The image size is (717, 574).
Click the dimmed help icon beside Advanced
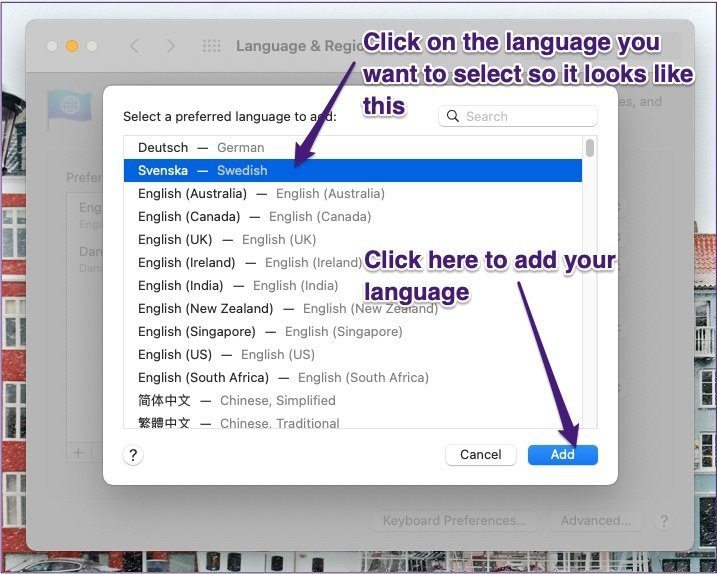click(x=663, y=520)
